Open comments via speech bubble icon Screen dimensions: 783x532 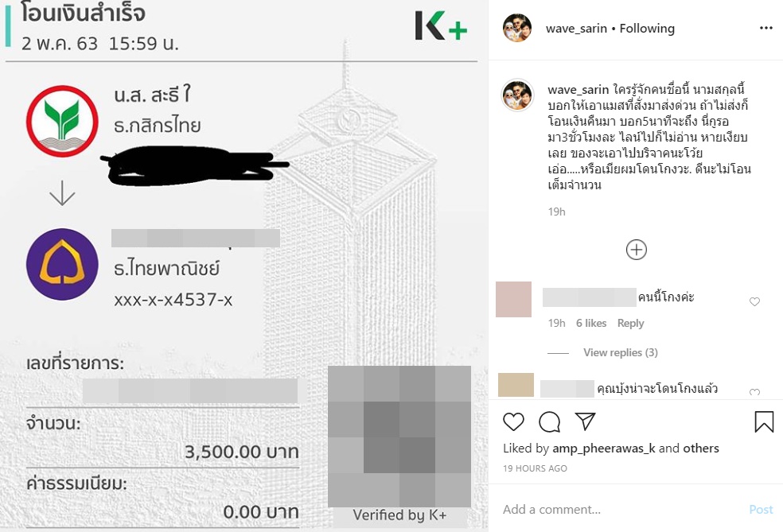549,421
